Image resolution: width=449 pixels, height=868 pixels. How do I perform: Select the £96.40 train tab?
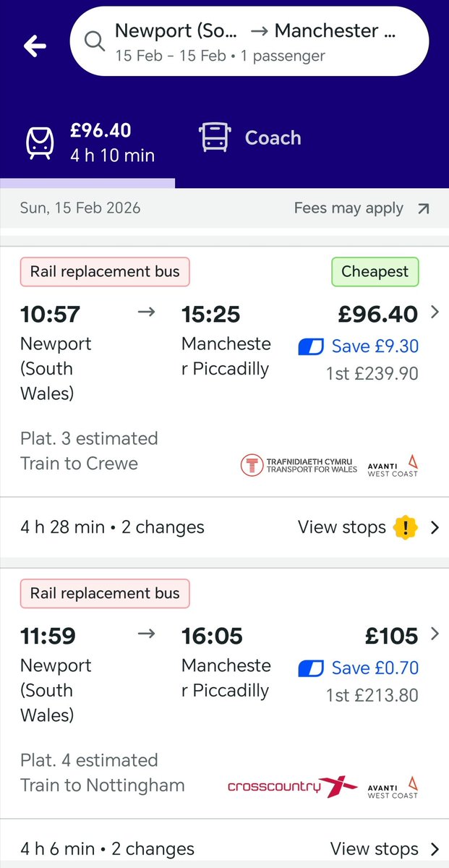coord(101,142)
